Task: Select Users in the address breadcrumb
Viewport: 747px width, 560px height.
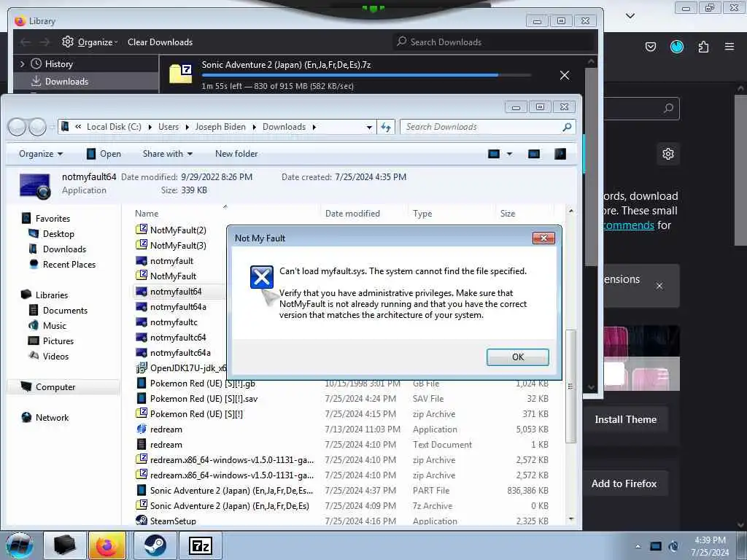Action: pyautogui.click(x=169, y=127)
